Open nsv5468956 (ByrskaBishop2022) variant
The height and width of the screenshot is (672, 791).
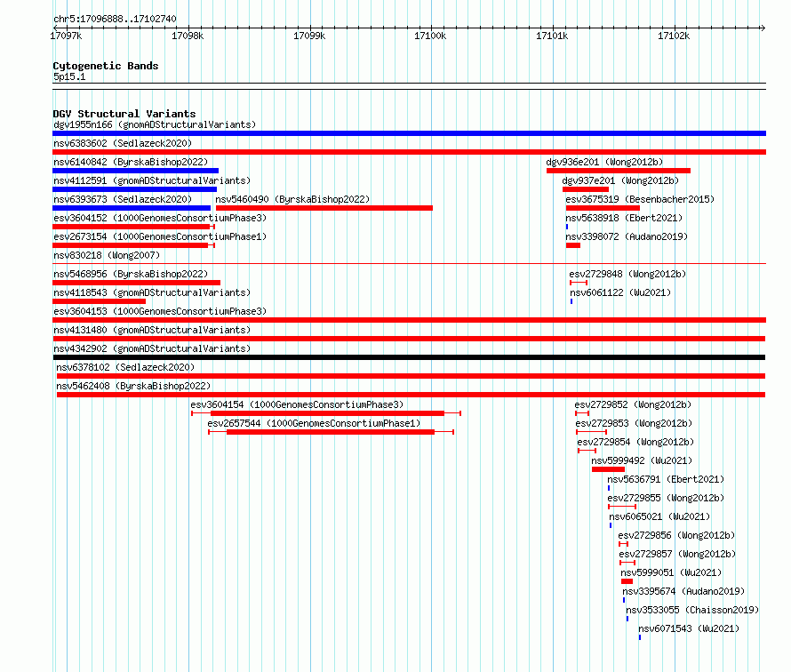coord(131,274)
